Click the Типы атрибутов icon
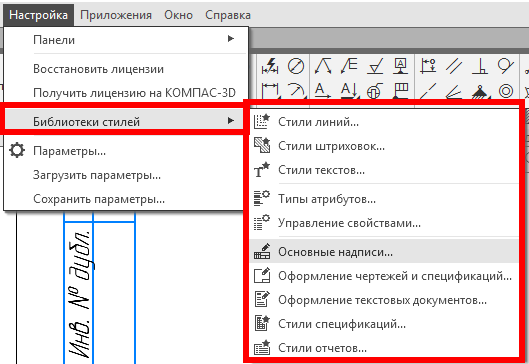This screenshot has width=529, height=364. pyautogui.click(x=262, y=198)
